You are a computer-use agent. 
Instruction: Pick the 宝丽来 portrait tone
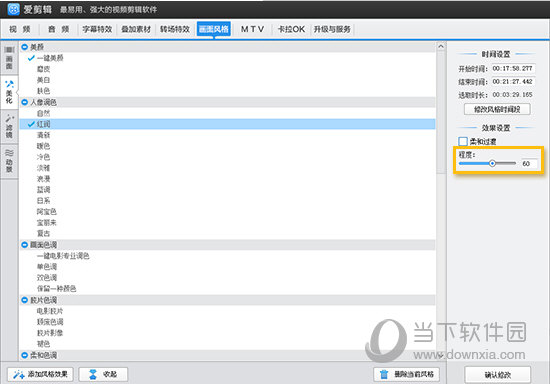(x=47, y=222)
